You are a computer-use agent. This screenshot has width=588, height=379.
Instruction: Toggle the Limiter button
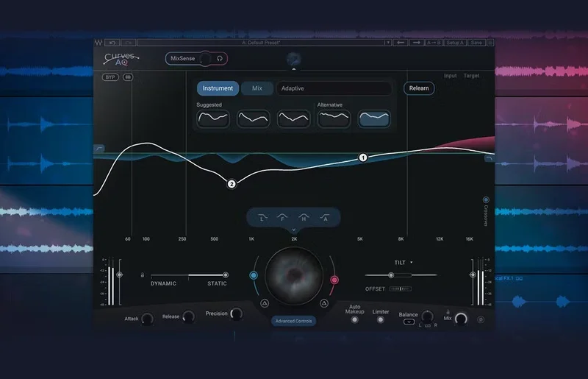click(x=380, y=320)
